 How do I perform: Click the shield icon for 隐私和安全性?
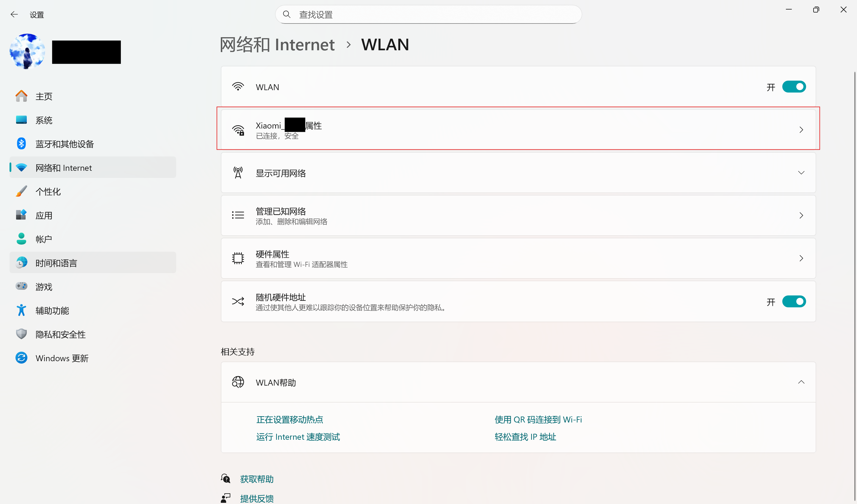tap(21, 334)
